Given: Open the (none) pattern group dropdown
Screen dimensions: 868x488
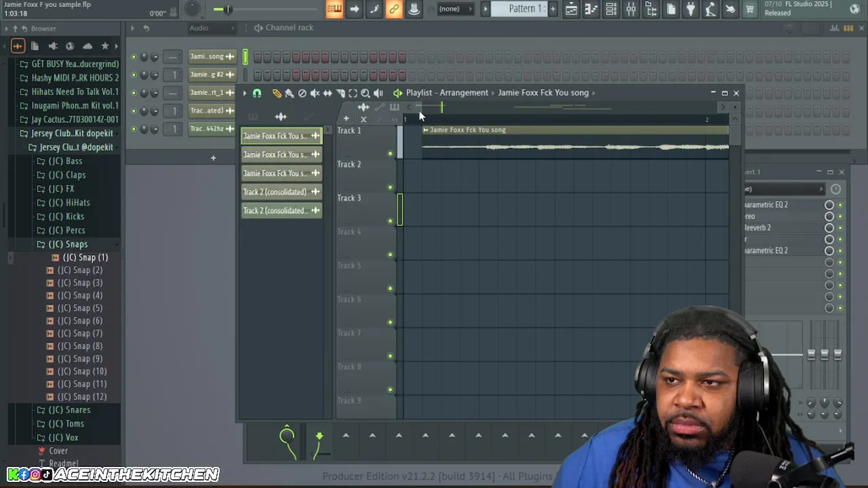Looking at the screenshot, I should coord(454,9).
